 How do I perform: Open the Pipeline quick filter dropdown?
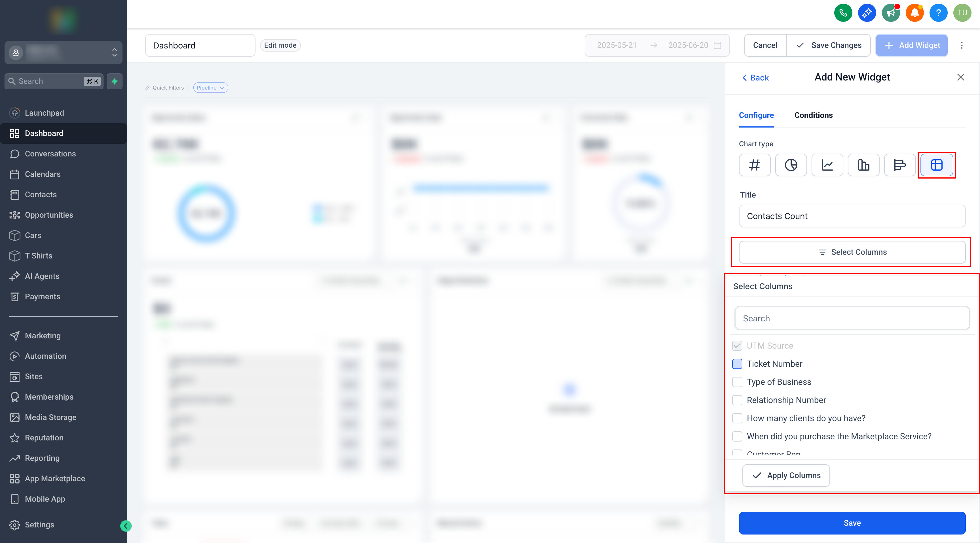[210, 88]
